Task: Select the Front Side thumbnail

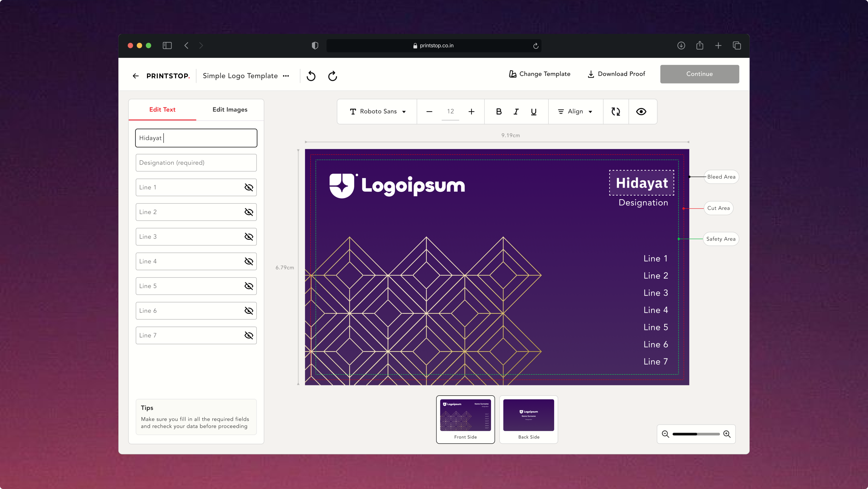Action: pos(465,419)
